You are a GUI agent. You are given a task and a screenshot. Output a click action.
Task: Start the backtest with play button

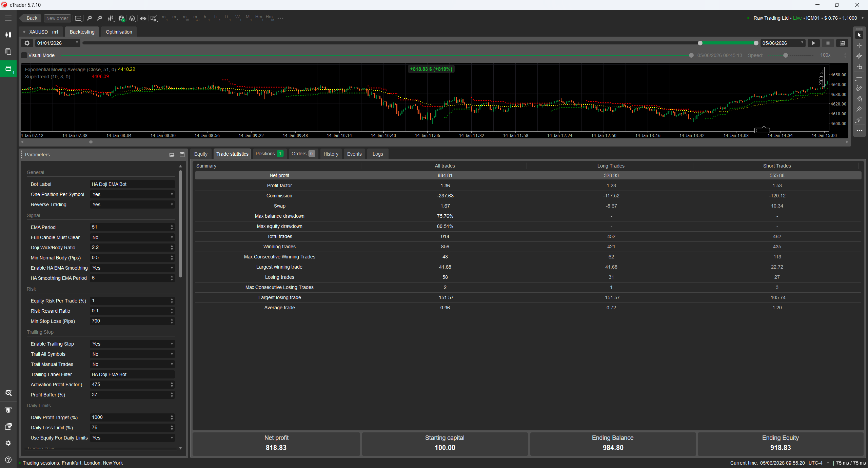tap(813, 43)
